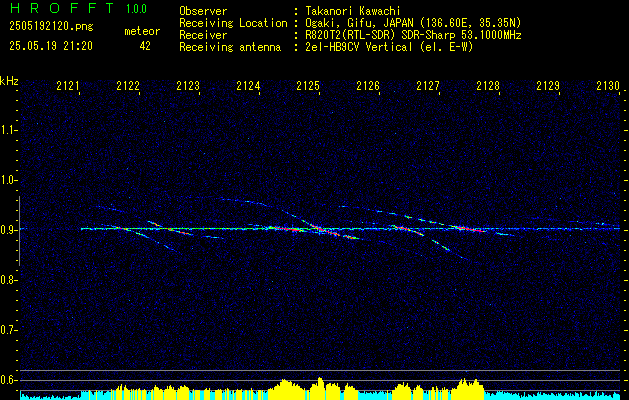
Task: Click the Receiver field label
Action: click(203, 35)
